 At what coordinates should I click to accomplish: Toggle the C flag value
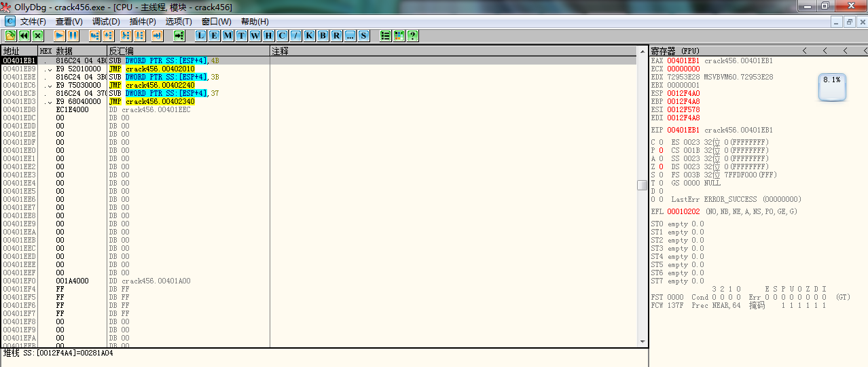(661, 142)
